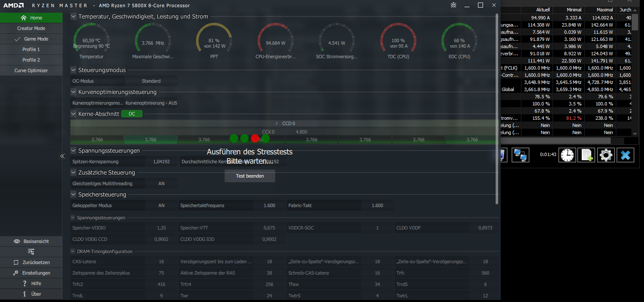
Task: Click the HWiNFO Aktuell column header
Action: tap(537, 10)
